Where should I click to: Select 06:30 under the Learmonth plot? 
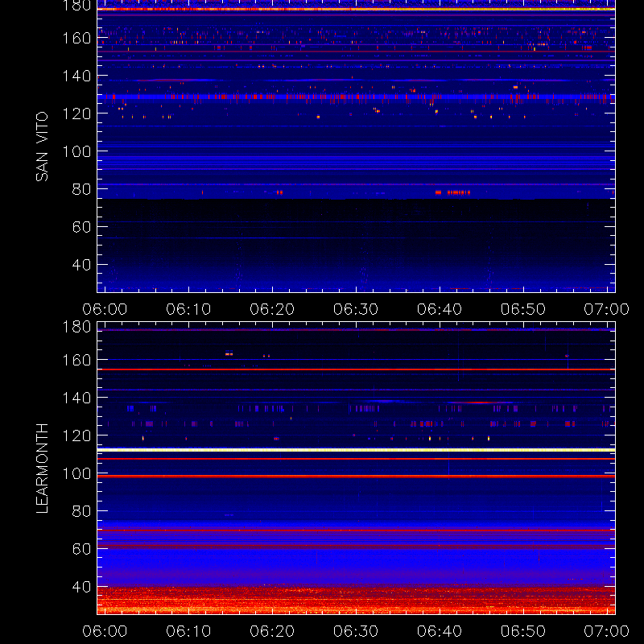356,631
